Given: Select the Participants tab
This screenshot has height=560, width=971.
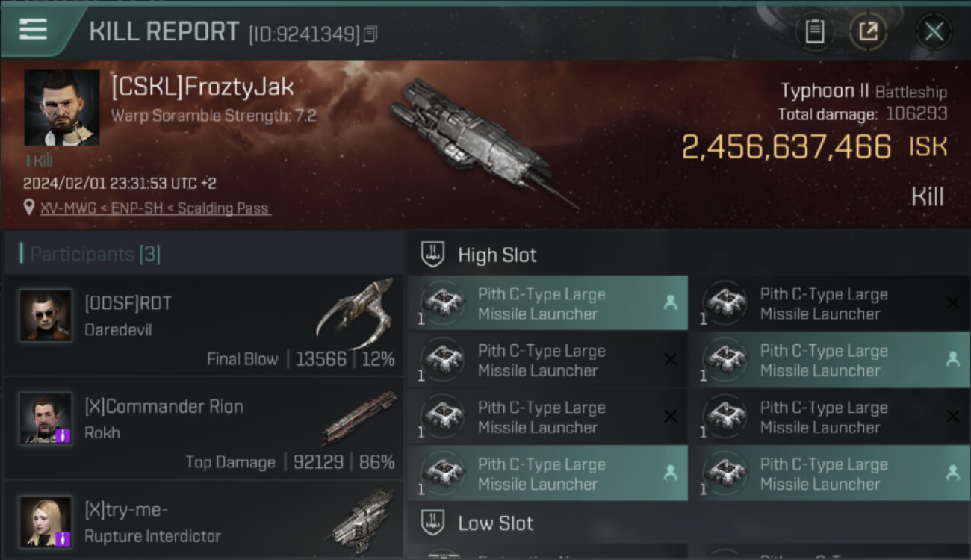Looking at the screenshot, I should coord(95,254).
